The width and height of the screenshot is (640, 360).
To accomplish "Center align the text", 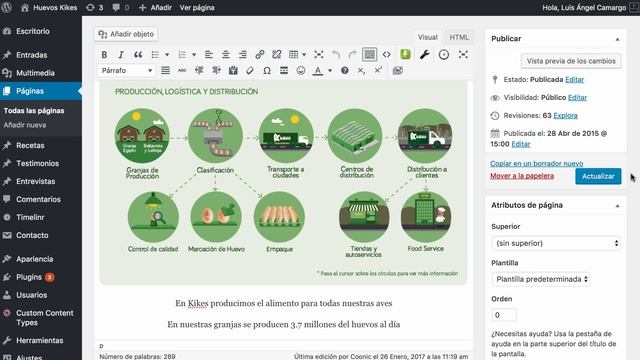I will point(225,54).
